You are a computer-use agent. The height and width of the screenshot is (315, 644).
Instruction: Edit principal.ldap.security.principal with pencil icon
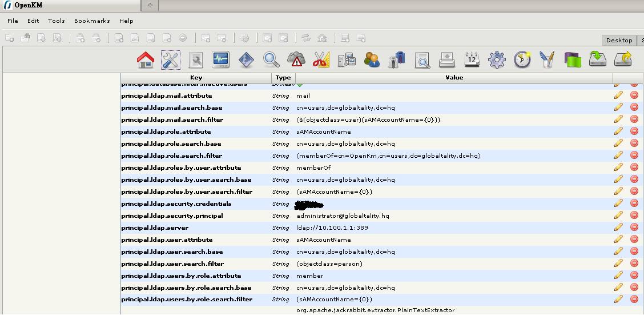point(618,216)
